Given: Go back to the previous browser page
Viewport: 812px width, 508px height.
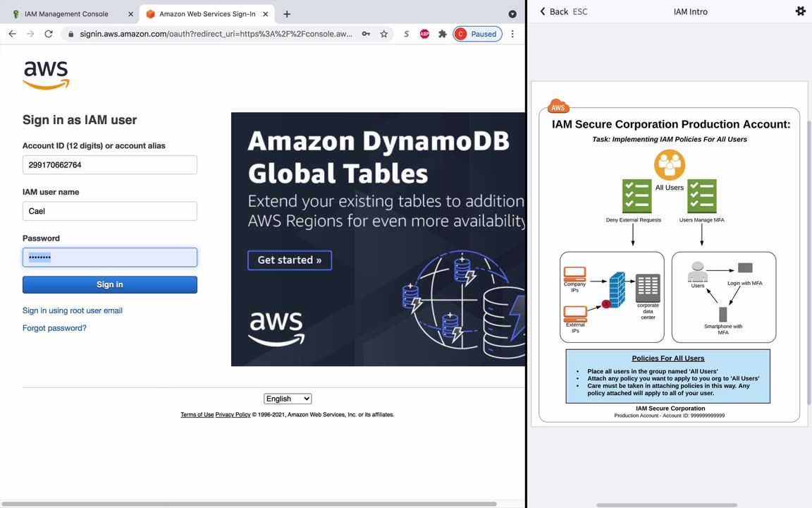Looking at the screenshot, I should coord(13,34).
